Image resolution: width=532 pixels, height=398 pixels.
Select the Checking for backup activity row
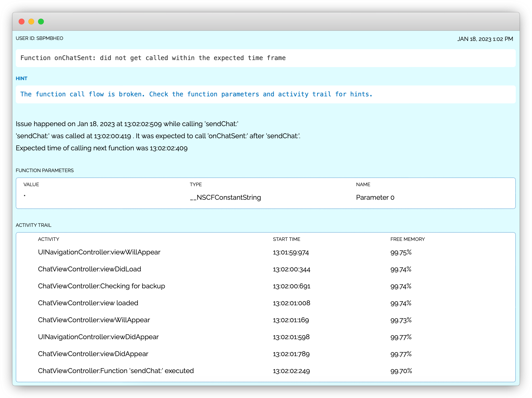(x=102, y=286)
